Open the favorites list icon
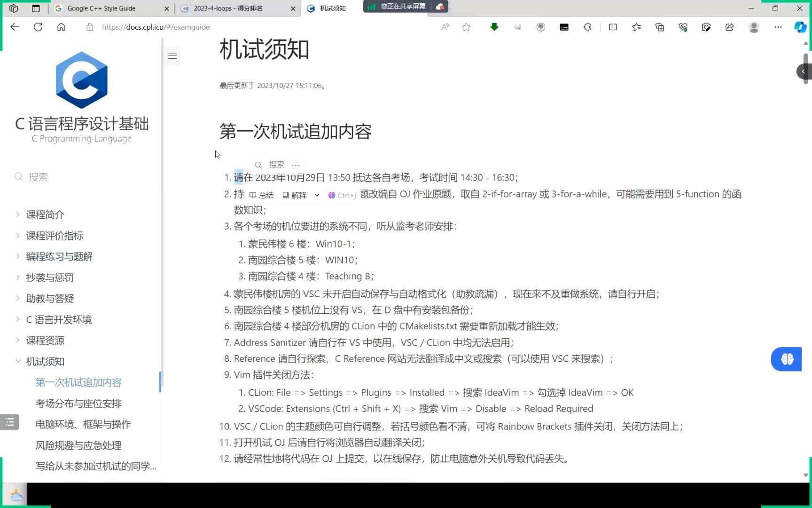 [636, 27]
